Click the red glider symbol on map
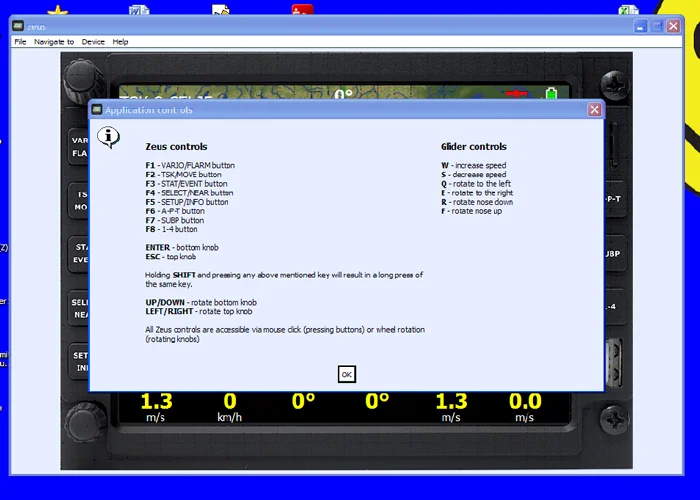Screen dimensions: 700x500 (x=517, y=94)
